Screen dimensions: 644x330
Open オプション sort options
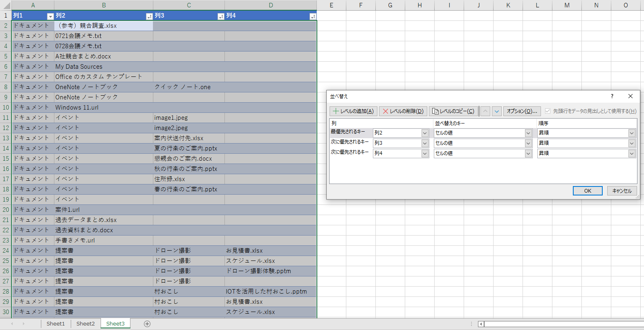[x=522, y=111]
